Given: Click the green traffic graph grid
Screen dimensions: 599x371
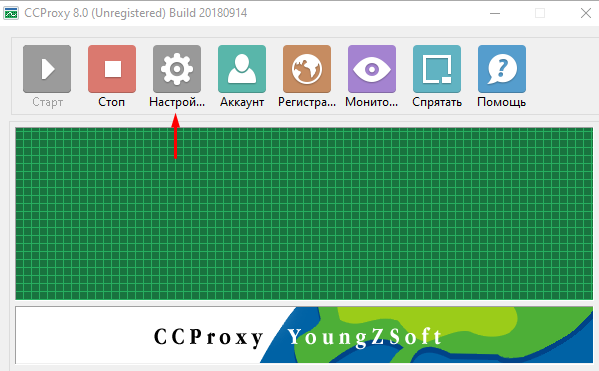Looking at the screenshot, I should 304,214.
